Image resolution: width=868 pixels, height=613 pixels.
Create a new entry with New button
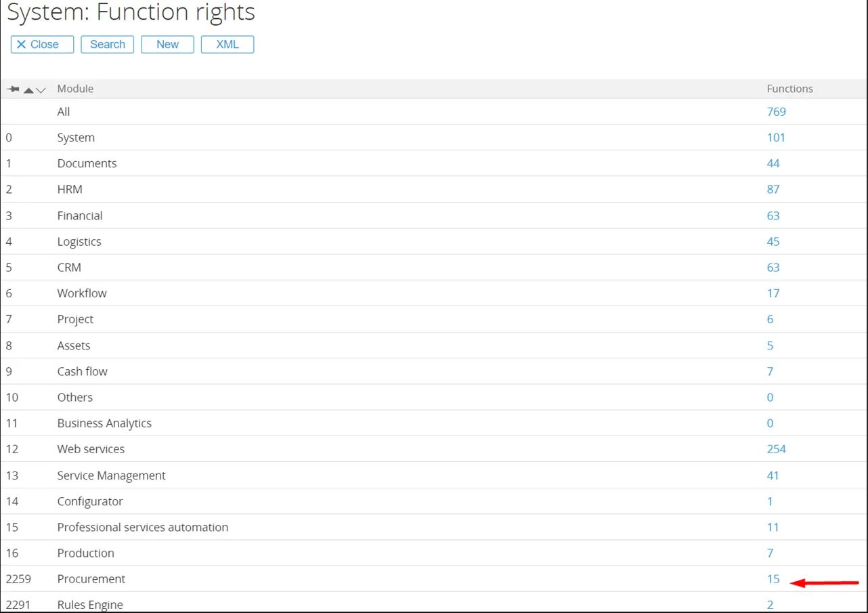tap(167, 45)
